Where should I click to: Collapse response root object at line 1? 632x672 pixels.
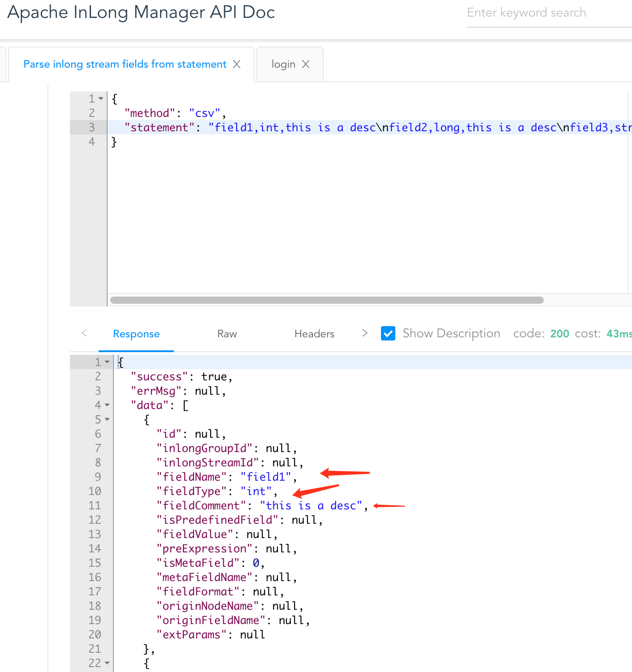[107, 362]
